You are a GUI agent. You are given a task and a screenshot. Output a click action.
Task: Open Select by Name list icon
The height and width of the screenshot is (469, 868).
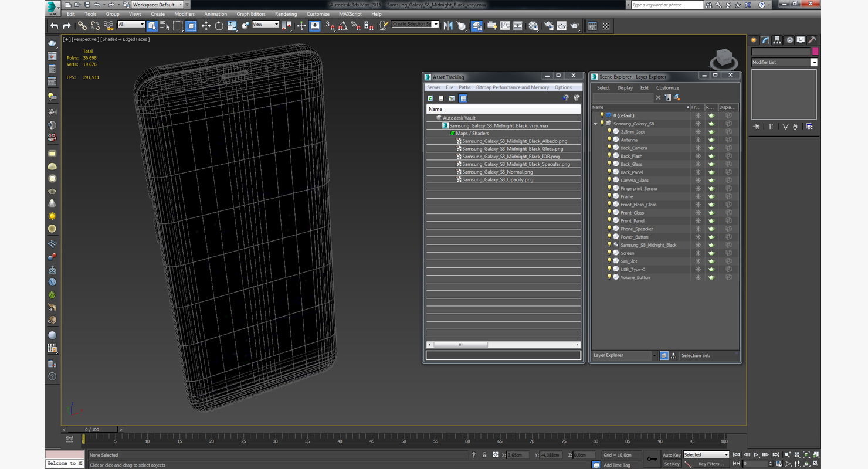coord(164,26)
